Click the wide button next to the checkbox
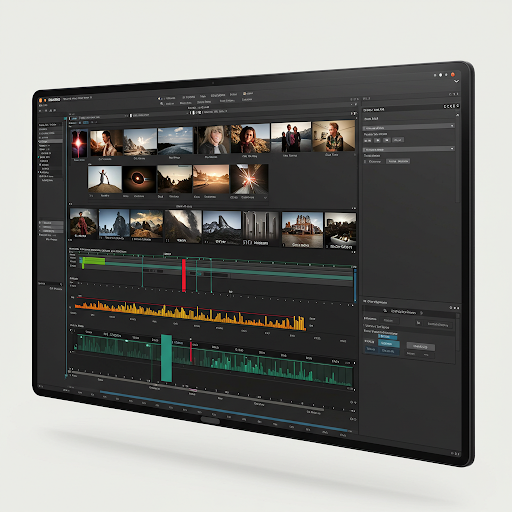Image resolution: width=512 pixels, height=512 pixels. 398,161
